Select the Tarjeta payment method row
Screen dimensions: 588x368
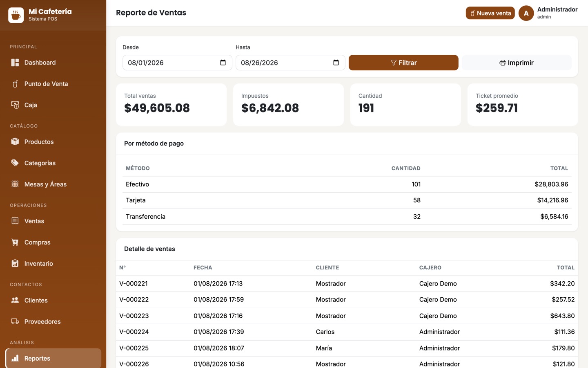[347, 200]
